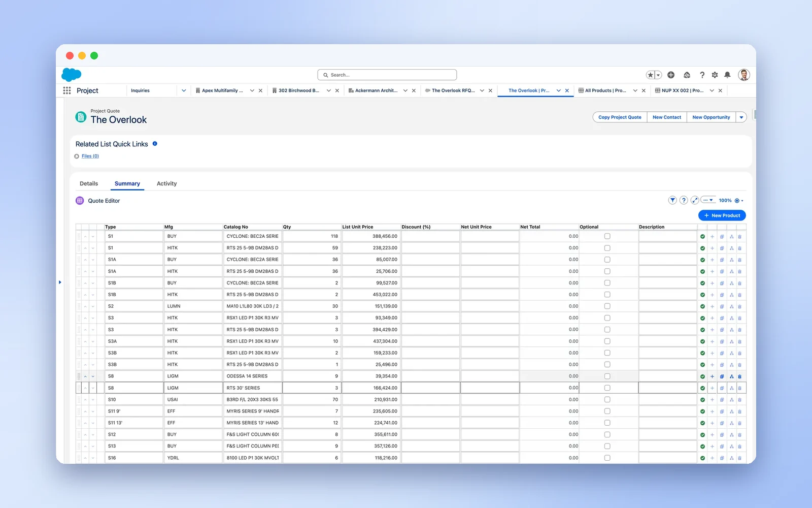Open Quote Editor help question icon
The width and height of the screenshot is (812, 508).
[684, 200]
